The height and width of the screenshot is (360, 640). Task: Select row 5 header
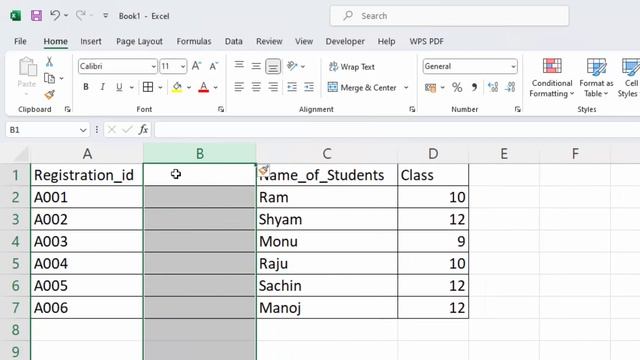(x=15, y=263)
